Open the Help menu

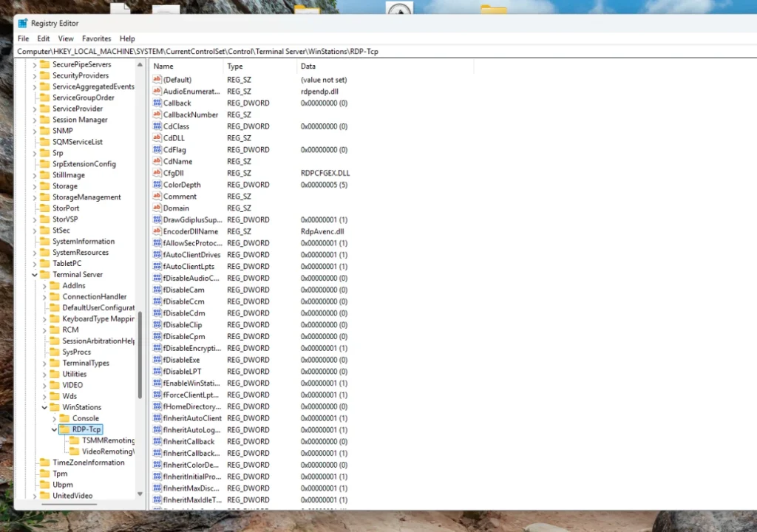(127, 38)
